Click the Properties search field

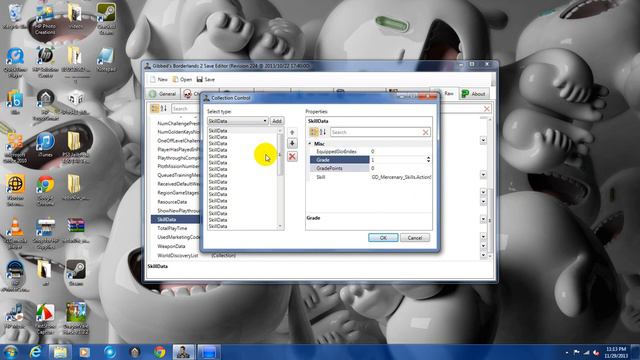(x=376, y=132)
